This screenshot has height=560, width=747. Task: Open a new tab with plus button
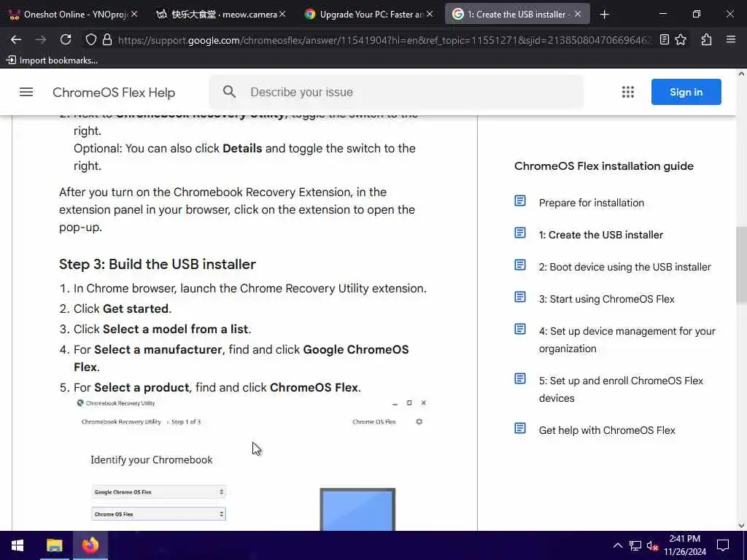click(605, 15)
